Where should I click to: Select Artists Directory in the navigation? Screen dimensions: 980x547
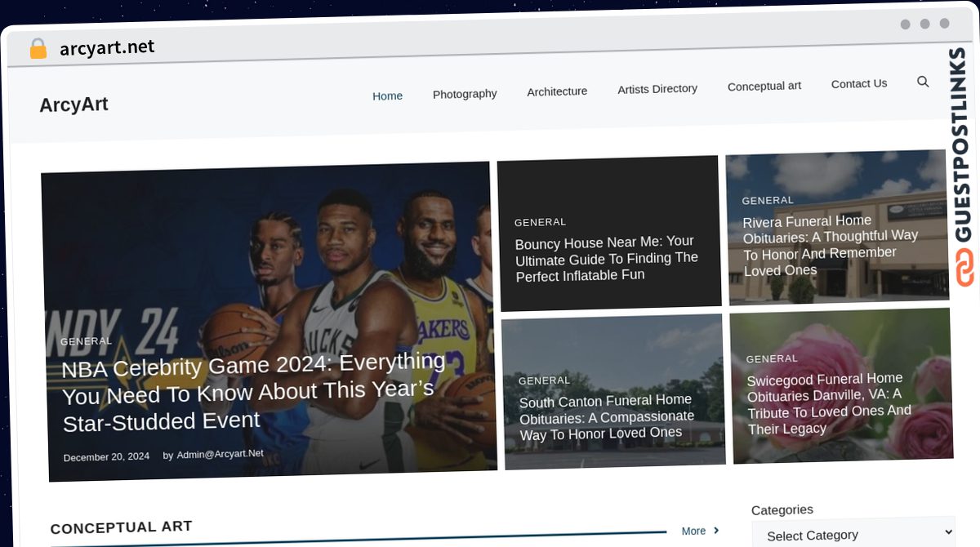pos(657,89)
